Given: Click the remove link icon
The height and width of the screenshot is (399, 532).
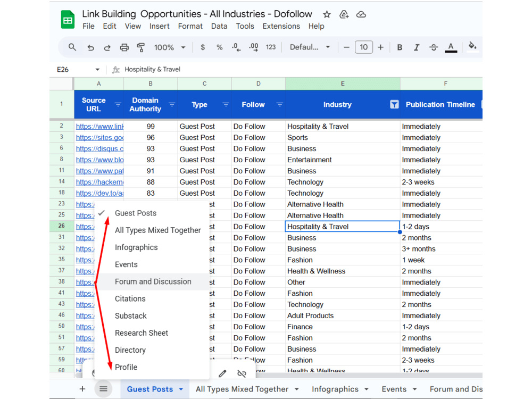Looking at the screenshot, I should (242, 373).
